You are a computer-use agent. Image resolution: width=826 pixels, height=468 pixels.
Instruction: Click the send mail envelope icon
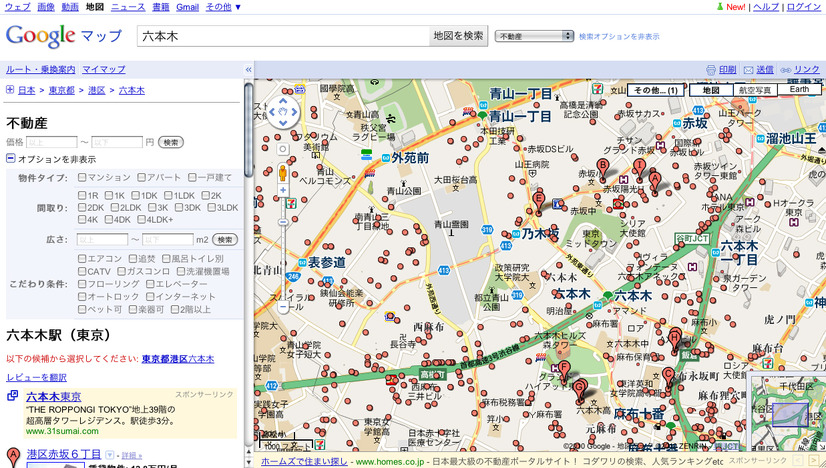[x=748, y=70]
